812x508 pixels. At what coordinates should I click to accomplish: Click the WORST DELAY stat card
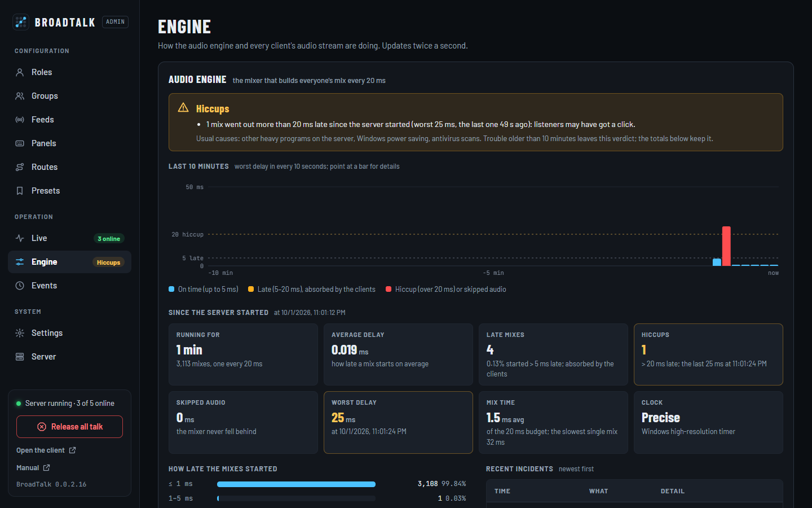[398, 422]
